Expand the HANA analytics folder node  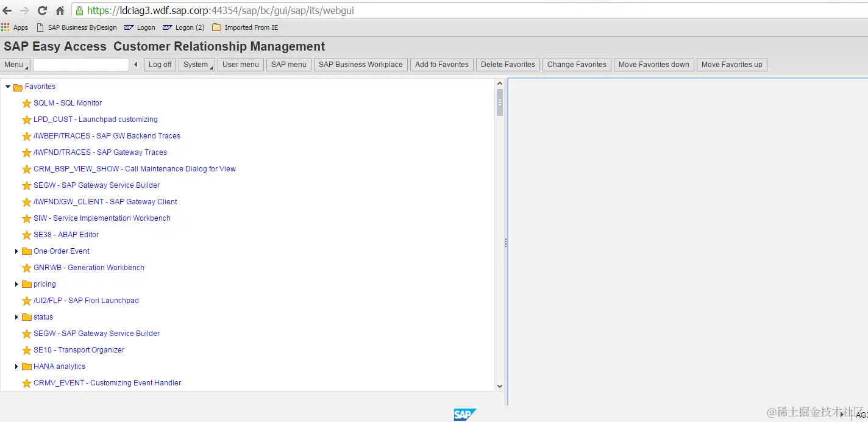[16, 367]
